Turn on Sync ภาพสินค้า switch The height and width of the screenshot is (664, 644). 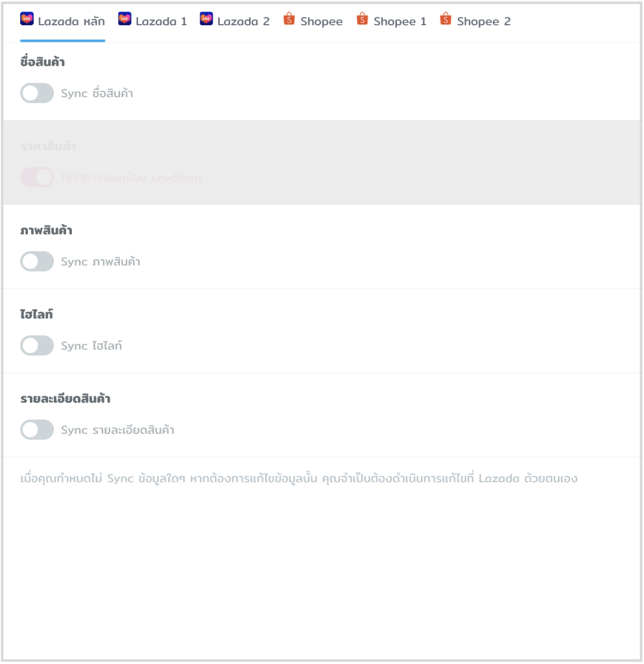[x=37, y=261]
